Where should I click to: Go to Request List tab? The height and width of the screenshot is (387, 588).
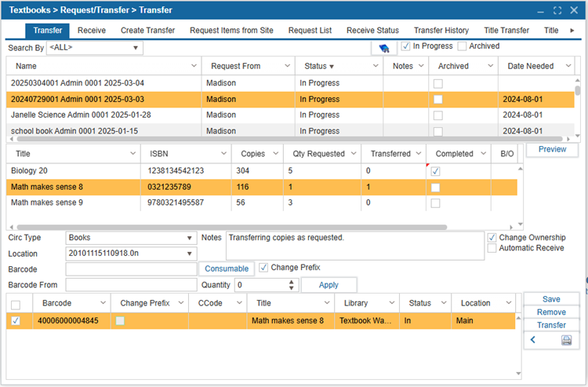(310, 31)
